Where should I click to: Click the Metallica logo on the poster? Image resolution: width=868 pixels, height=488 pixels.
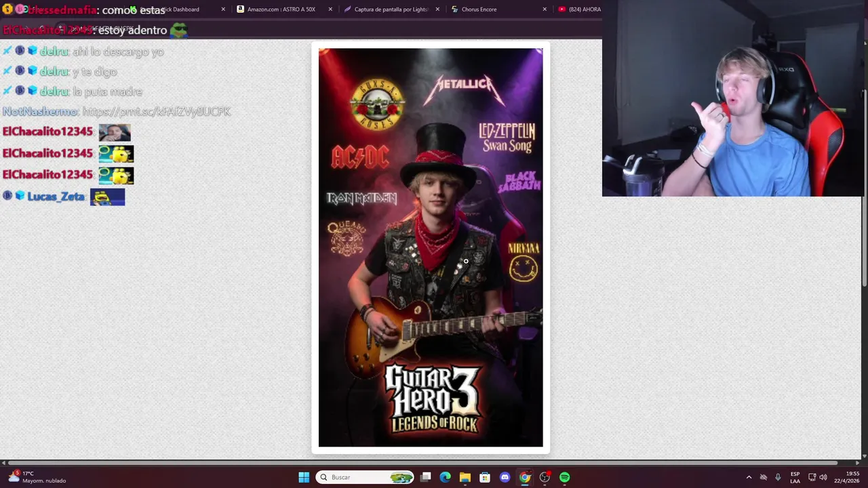pos(465,89)
